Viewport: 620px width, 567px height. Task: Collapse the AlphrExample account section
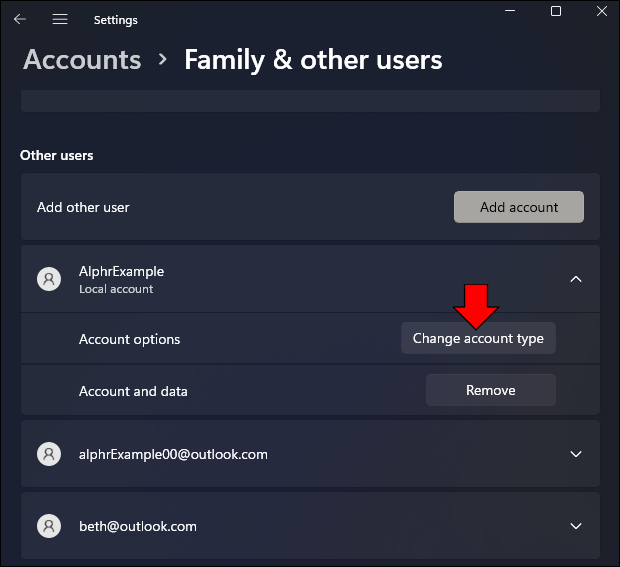(576, 279)
